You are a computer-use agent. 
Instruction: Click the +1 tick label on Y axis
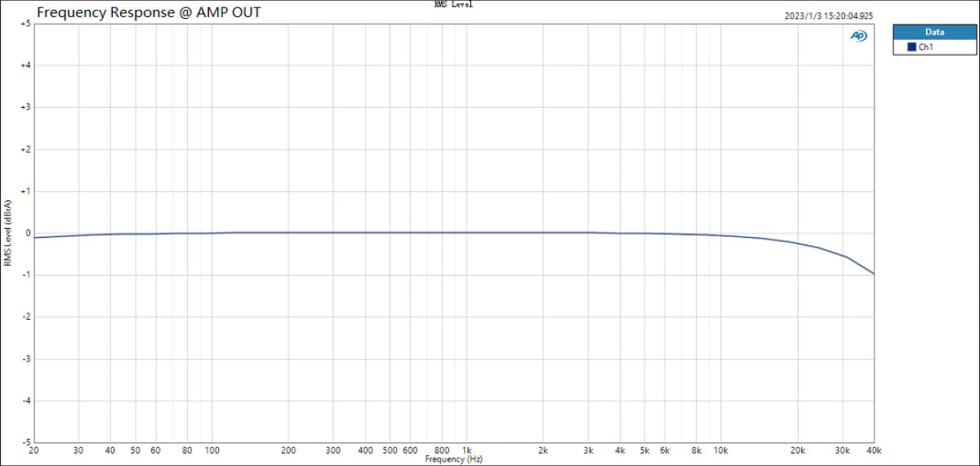pos(25,191)
